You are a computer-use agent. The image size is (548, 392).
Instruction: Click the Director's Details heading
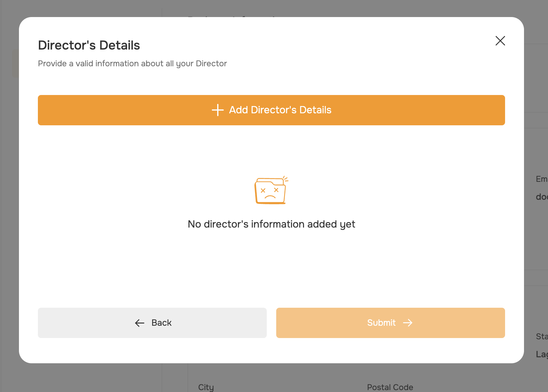pos(89,45)
